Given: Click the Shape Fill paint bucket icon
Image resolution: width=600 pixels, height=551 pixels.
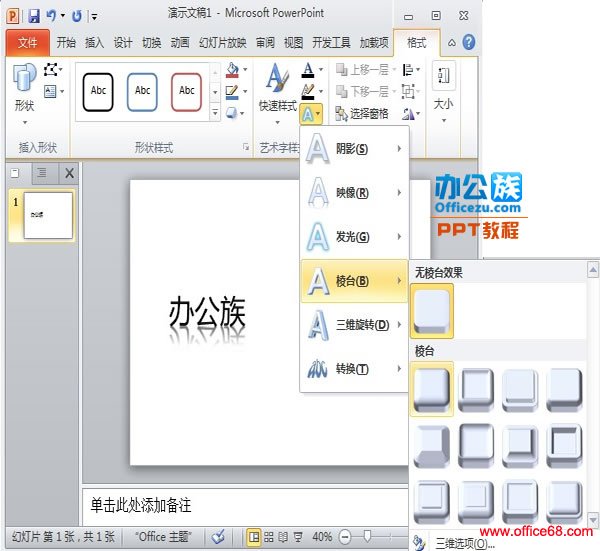Looking at the screenshot, I should (x=232, y=70).
